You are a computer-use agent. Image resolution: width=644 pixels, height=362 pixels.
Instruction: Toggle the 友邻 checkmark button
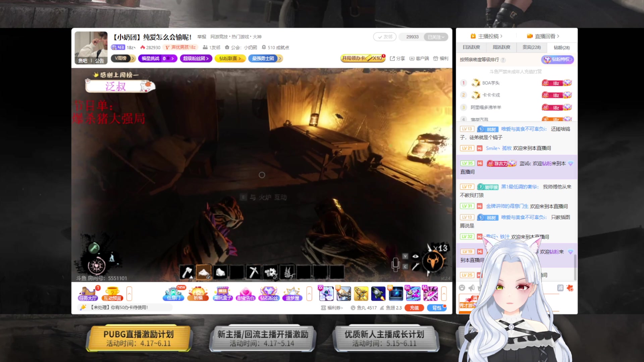pos(385,37)
